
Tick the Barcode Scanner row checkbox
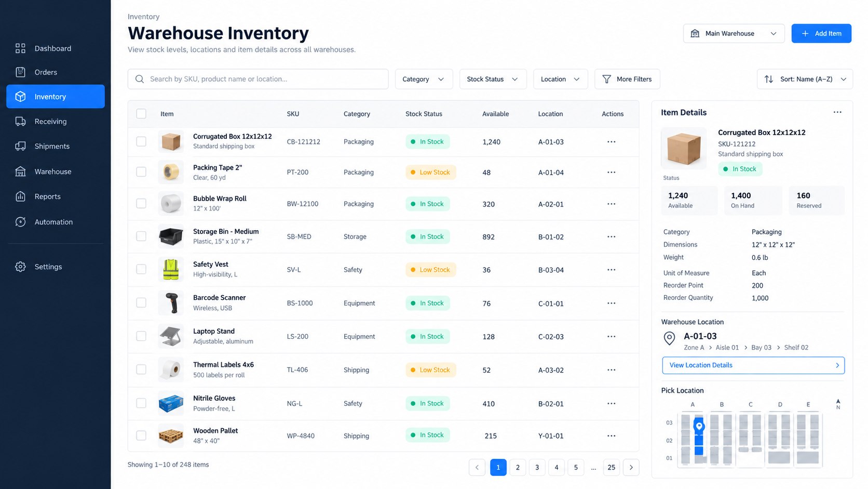point(141,302)
